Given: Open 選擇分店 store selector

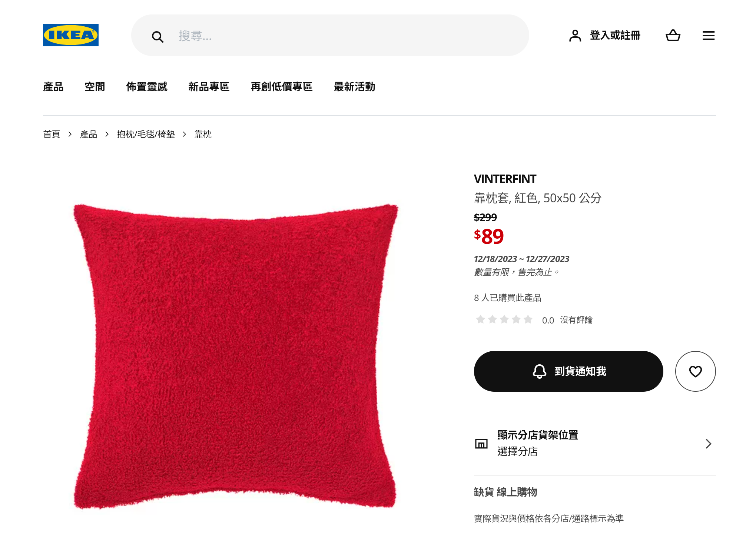Looking at the screenshot, I should point(517,451).
